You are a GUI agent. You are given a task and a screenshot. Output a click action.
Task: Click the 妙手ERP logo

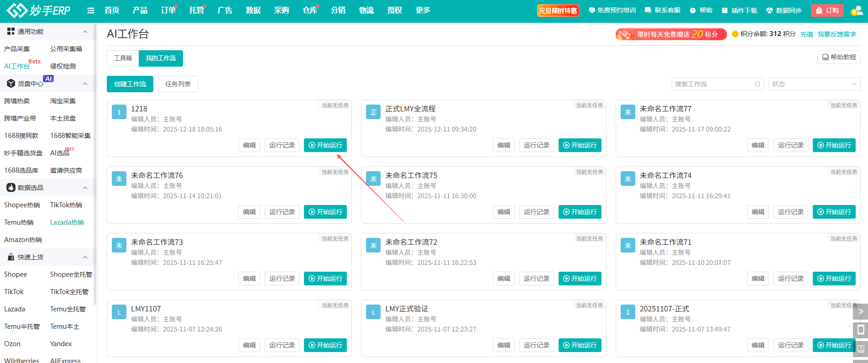pos(38,10)
